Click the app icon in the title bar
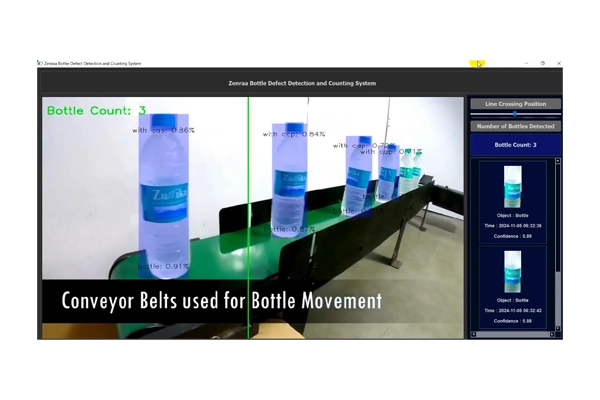The height and width of the screenshot is (400, 600). click(x=38, y=63)
